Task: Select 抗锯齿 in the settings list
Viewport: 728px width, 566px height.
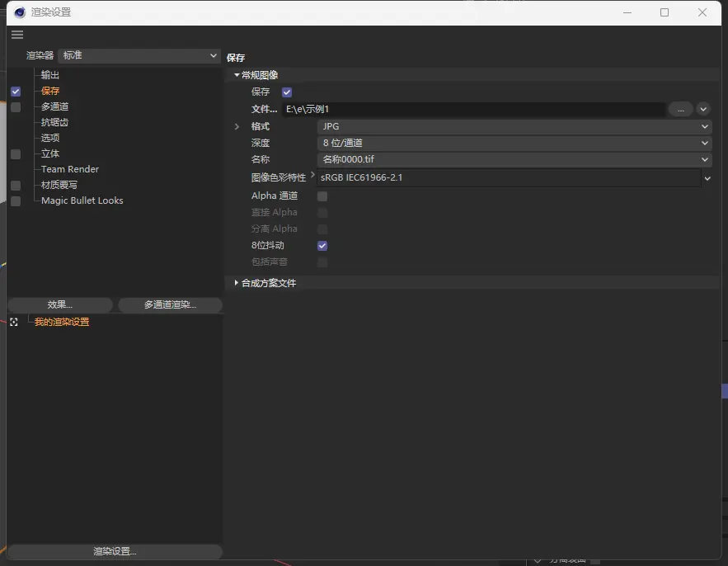Action: pyautogui.click(x=54, y=122)
